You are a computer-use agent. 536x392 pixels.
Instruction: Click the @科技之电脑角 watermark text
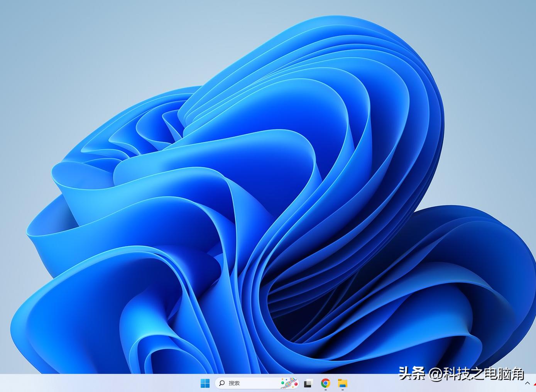tap(476, 373)
